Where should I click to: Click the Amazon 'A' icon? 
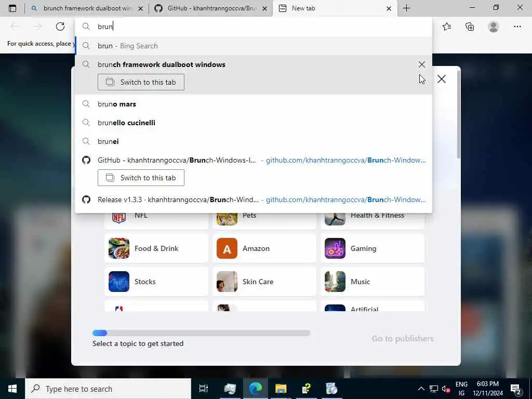[227, 248]
